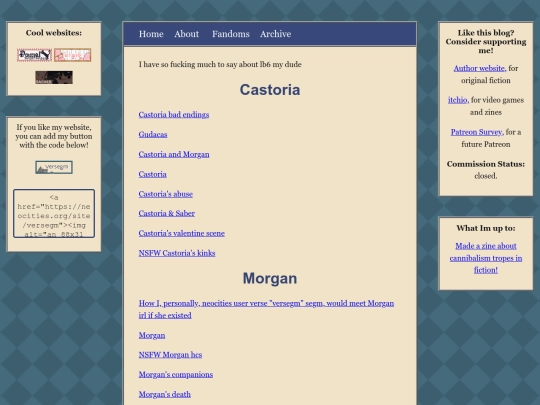Click inside the embed code text box
The image size is (540, 405).
tap(54, 213)
